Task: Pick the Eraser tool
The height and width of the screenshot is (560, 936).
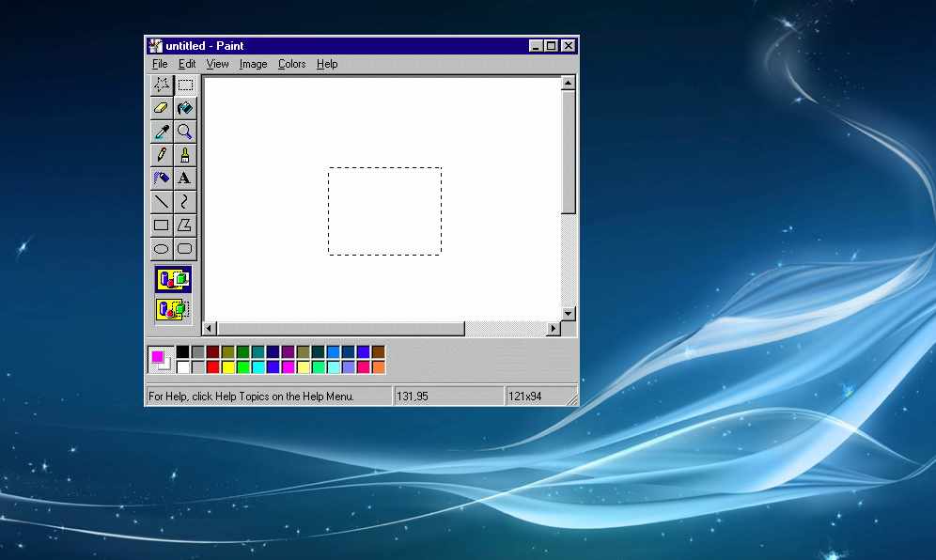Action: (x=162, y=108)
